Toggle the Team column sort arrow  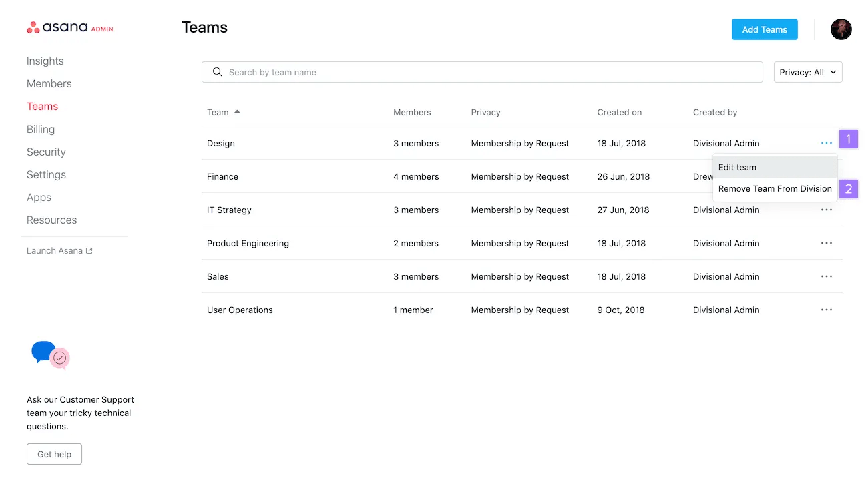tap(237, 112)
